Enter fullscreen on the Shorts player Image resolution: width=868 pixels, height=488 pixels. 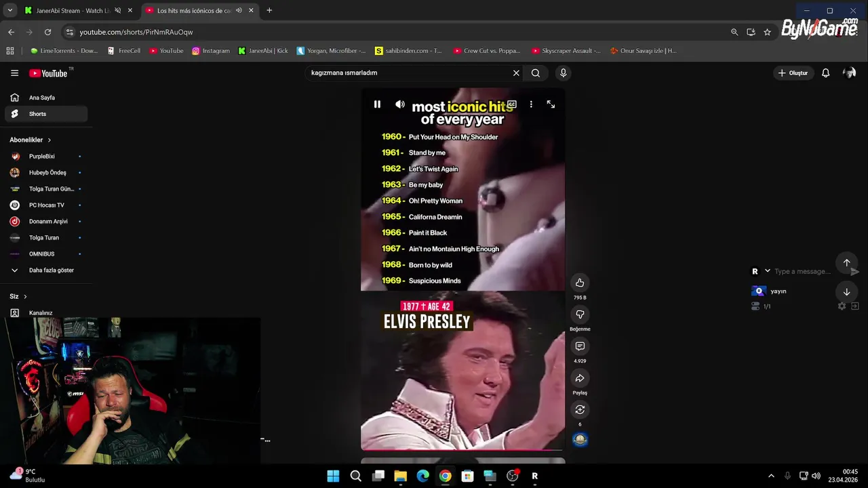pos(551,104)
